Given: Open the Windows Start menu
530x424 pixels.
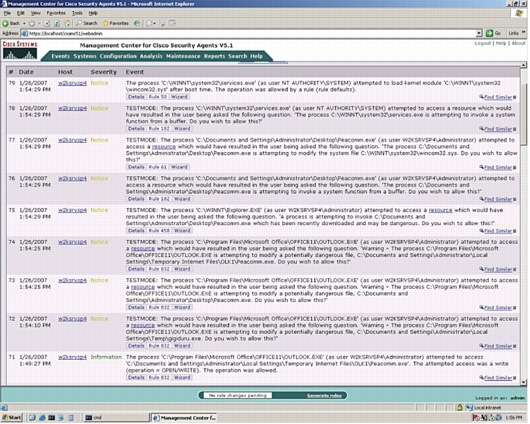Looking at the screenshot, I should coord(11,418).
